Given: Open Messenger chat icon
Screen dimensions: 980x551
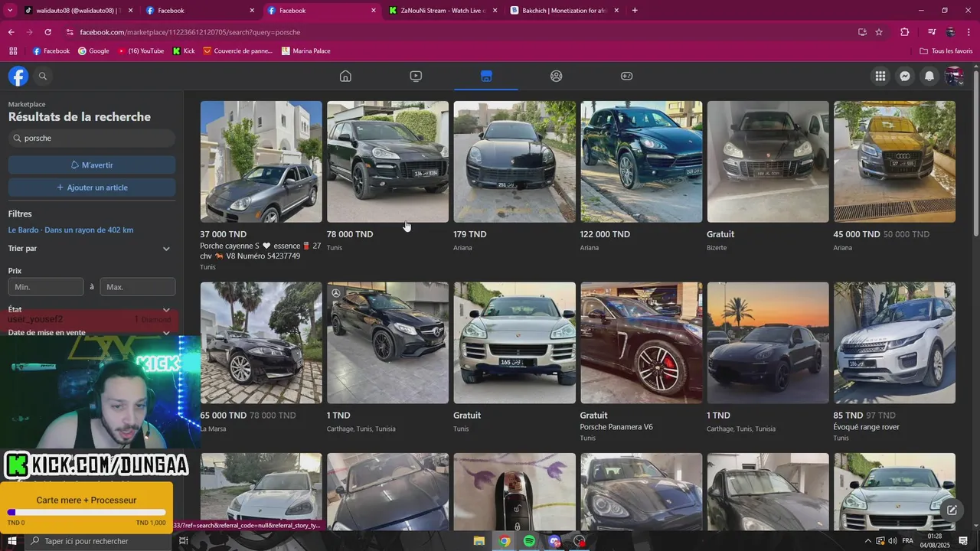Looking at the screenshot, I should point(905,76).
